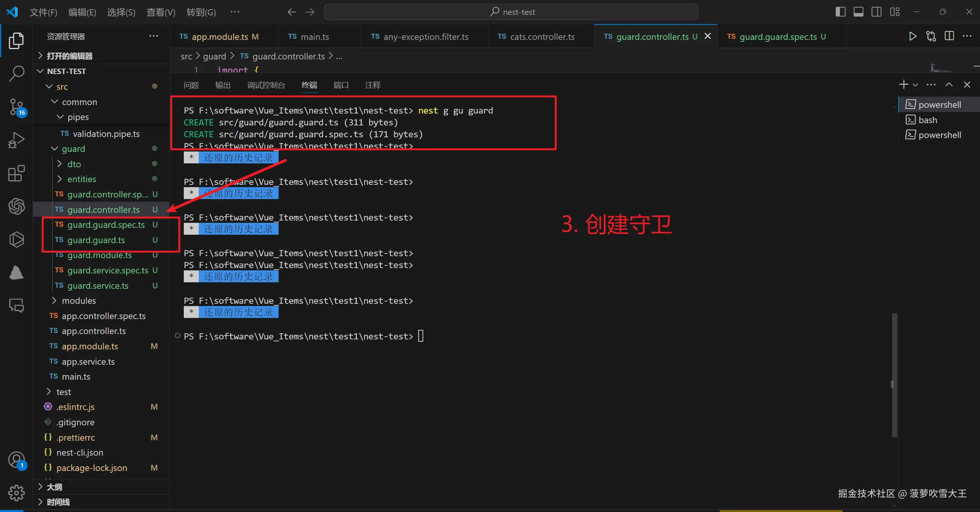Open Source Control view with 16 badge
Screen dimensions: 980x512
(x=16, y=107)
